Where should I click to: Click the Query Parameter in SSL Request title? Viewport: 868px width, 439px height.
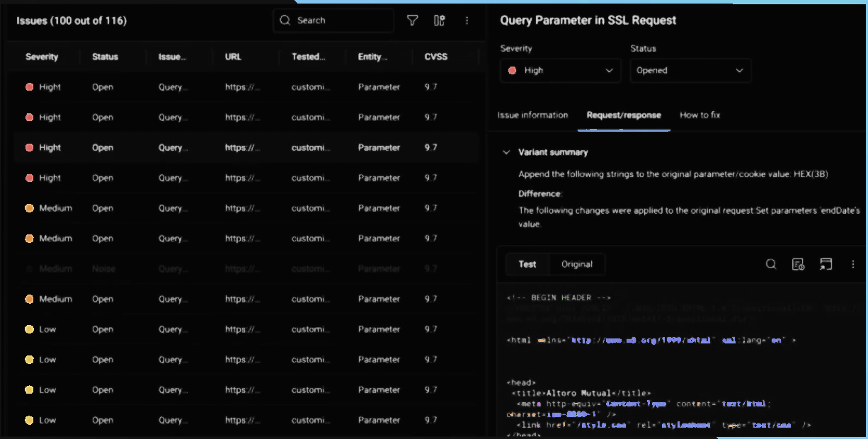pyautogui.click(x=588, y=21)
